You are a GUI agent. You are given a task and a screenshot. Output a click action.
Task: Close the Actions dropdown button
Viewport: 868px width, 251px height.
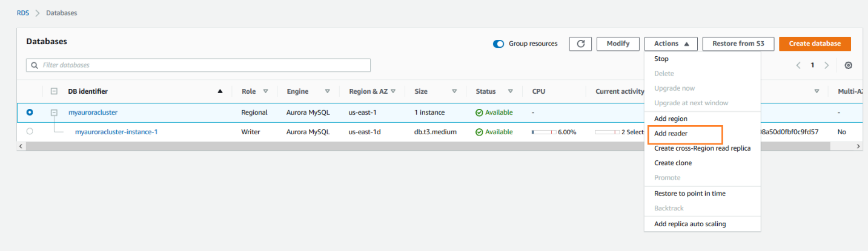(671, 44)
